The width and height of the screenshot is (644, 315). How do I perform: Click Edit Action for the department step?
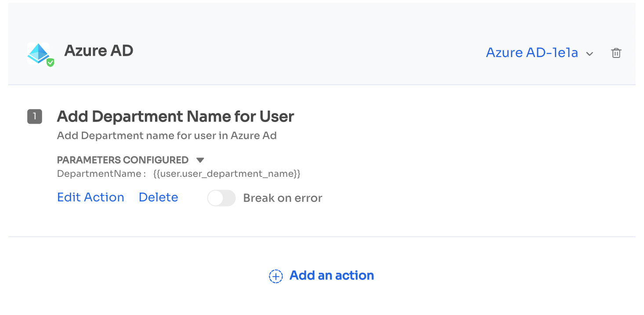click(x=90, y=197)
